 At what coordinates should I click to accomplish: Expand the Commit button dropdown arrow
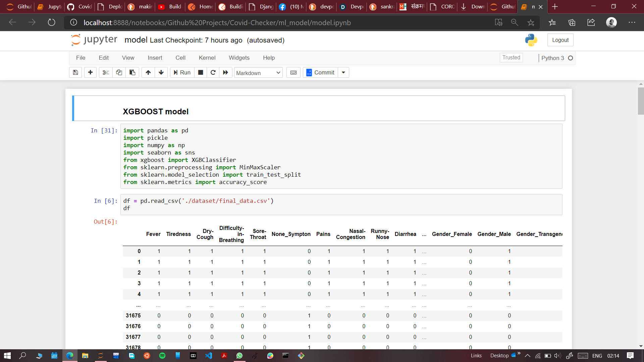(x=343, y=72)
